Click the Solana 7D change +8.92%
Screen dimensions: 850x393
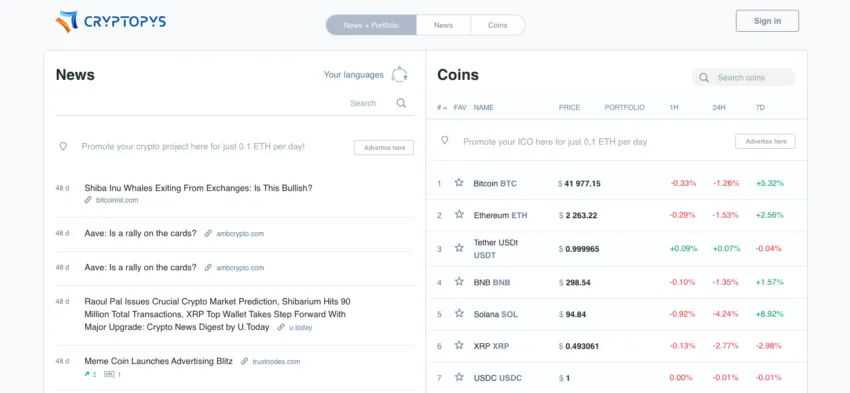tap(770, 314)
